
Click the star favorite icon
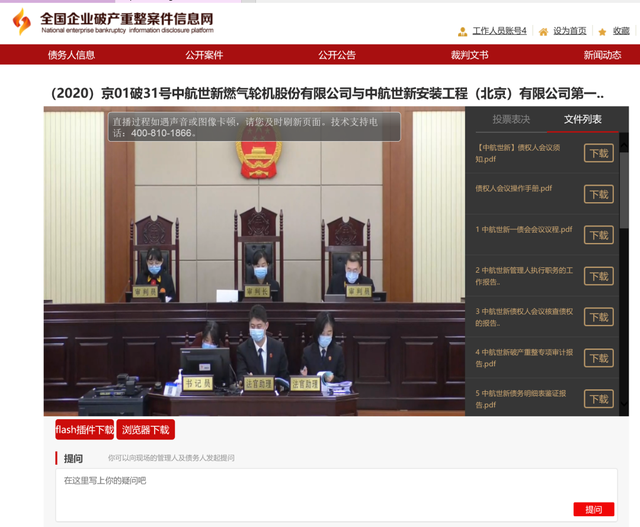(602, 32)
